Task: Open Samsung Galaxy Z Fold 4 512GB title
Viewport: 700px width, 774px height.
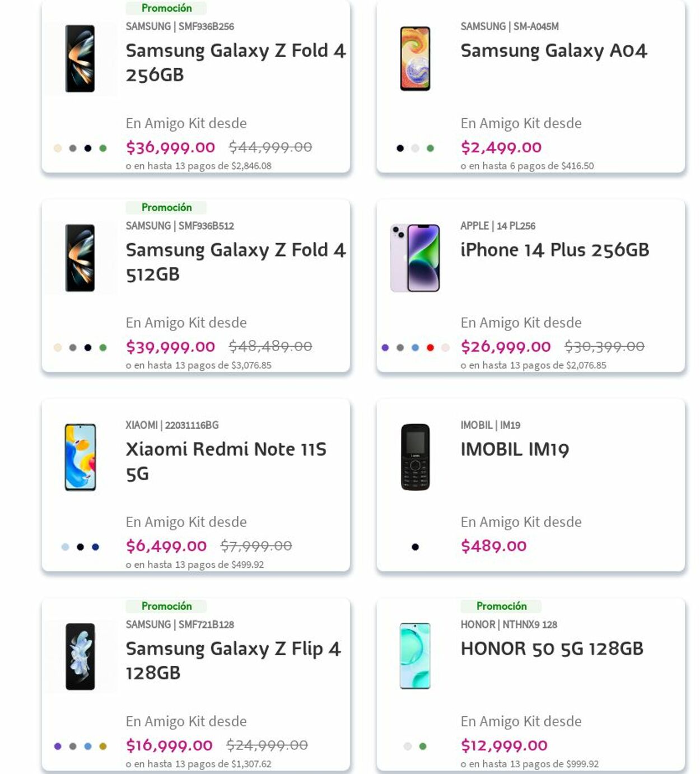Action: [x=235, y=262]
